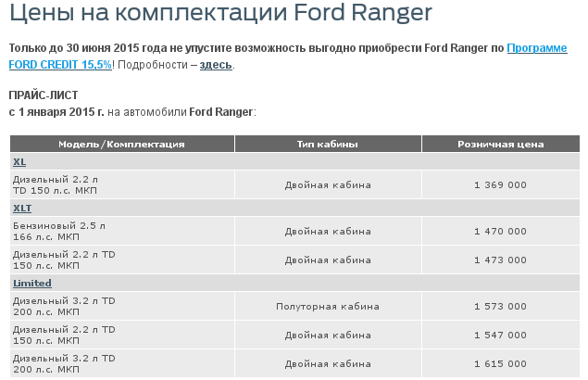This screenshot has height=380, width=588.
Task: Click the ПРАЙС-ЛИСТ label
Action: click(x=44, y=95)
